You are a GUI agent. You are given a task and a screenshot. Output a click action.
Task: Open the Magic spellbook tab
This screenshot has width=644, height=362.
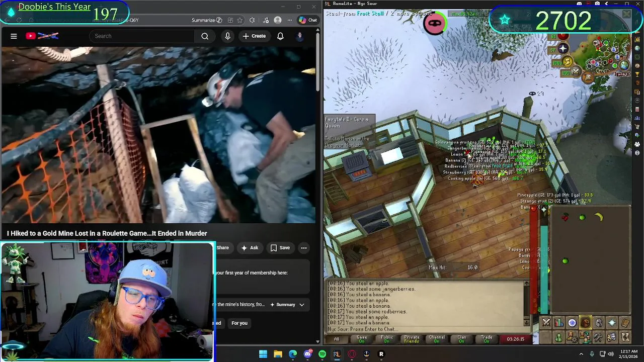click(625, 323)
